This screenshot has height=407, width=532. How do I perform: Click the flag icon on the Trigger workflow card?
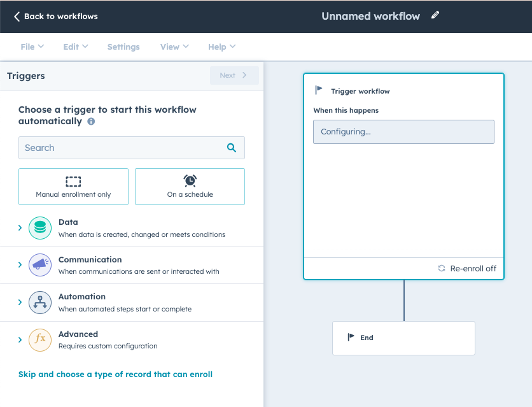(x=318, y=90)
